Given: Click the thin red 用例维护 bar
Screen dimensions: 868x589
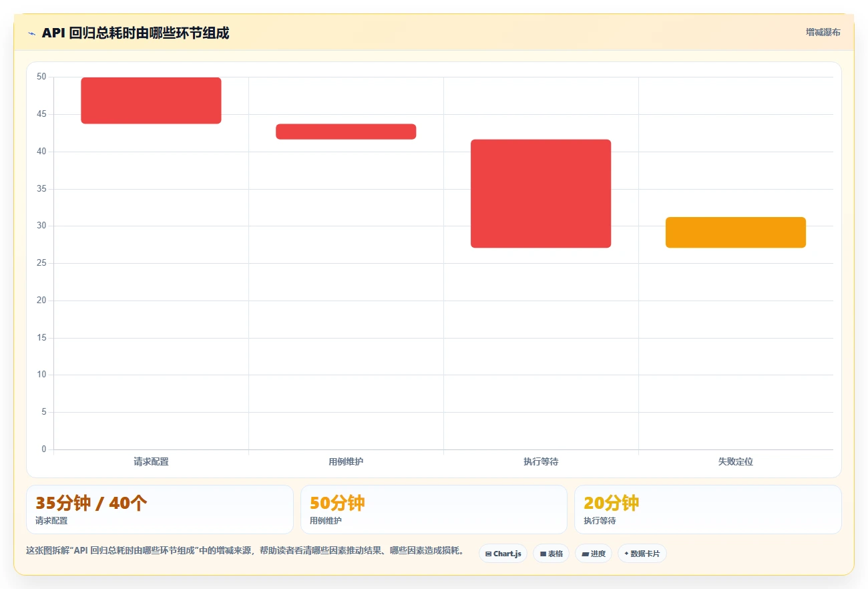Looking at the screenshot, I should tap(346, 132).
